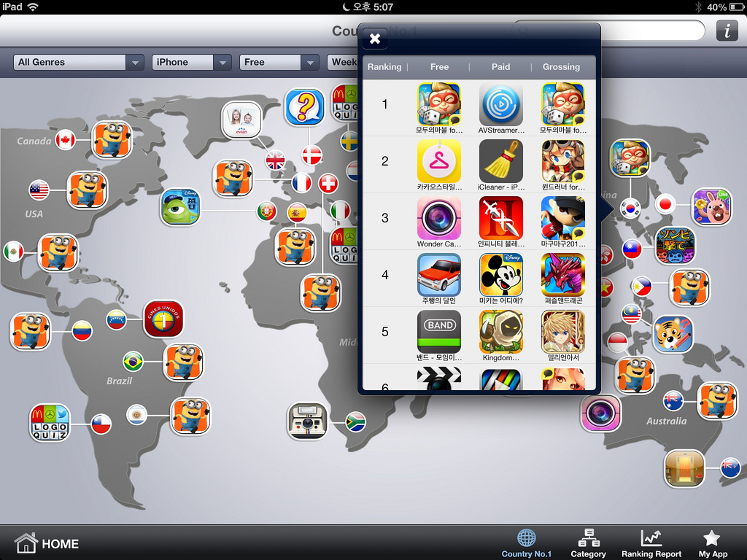The image size is (747, 560).
Task: Tap the Denmark flag icon
Action: (312, 155)
